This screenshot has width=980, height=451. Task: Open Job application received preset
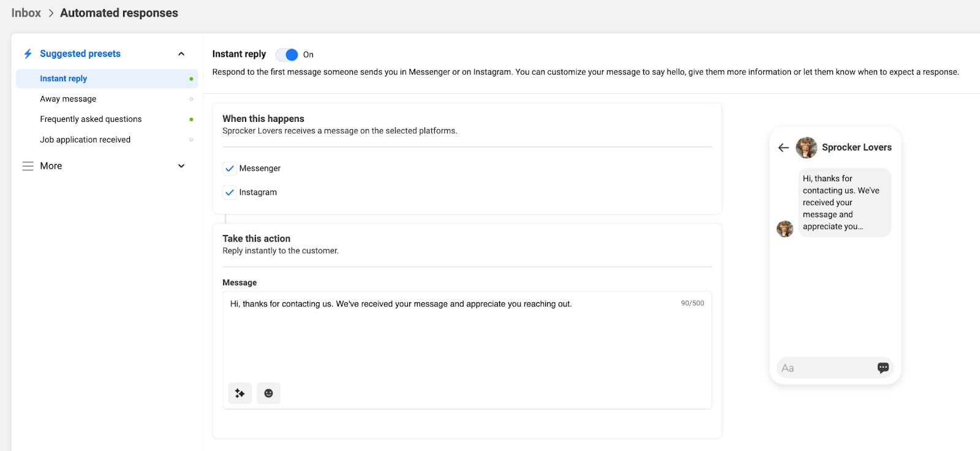(x=85, y=140)
